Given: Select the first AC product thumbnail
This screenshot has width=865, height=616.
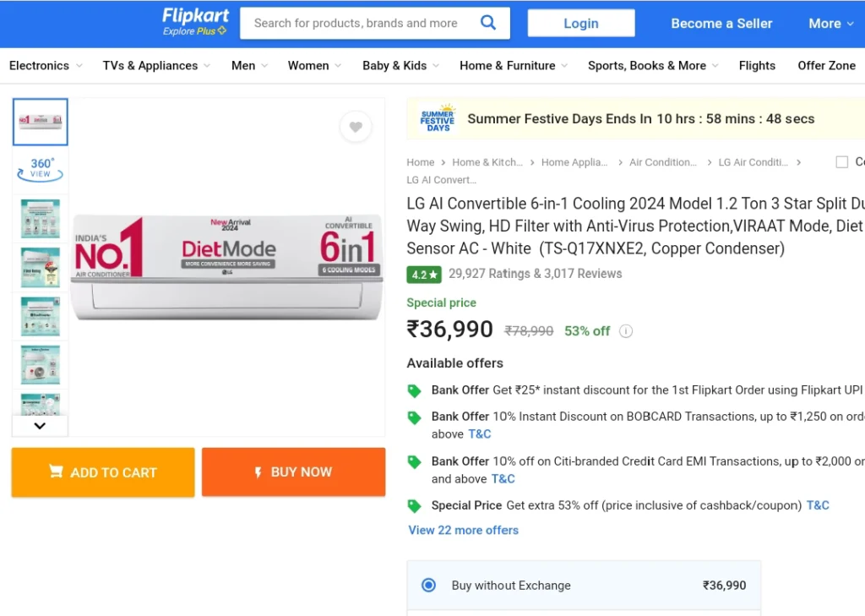Looking at the screenshot, I should click(x=41, y=122).
